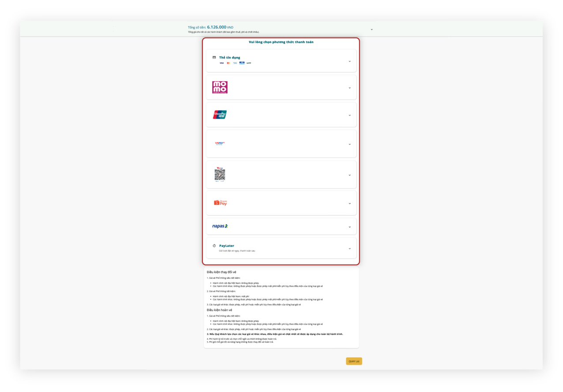Select the UnionPay card logo
The width and height of the screenshot is (563, 392).
tap(220, 115)
